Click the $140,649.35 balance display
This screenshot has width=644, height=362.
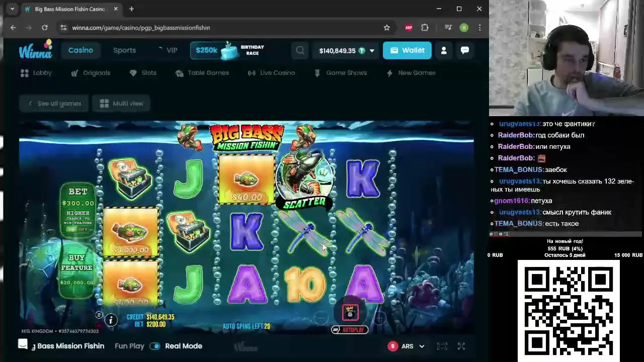coord(337,51)
